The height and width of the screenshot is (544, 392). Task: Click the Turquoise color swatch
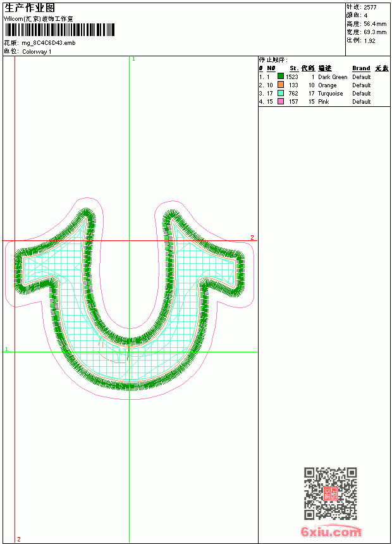pos(281,93)
